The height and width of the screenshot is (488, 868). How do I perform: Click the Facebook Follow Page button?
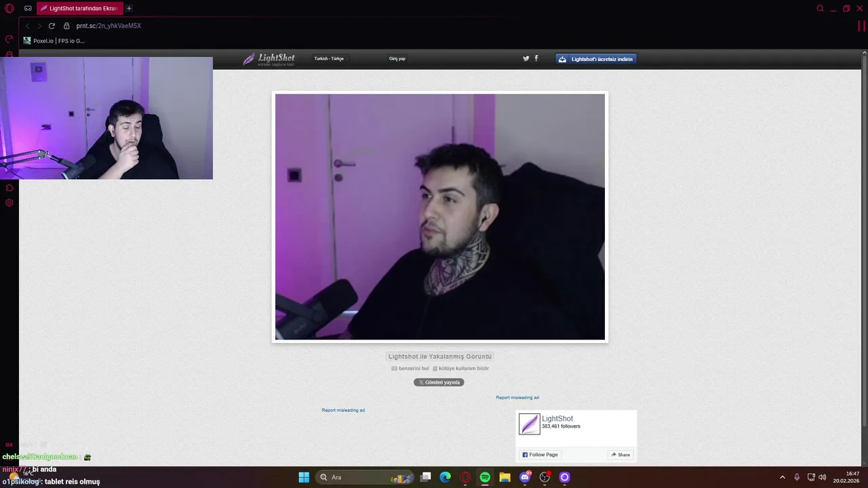(x=540, y=455)
